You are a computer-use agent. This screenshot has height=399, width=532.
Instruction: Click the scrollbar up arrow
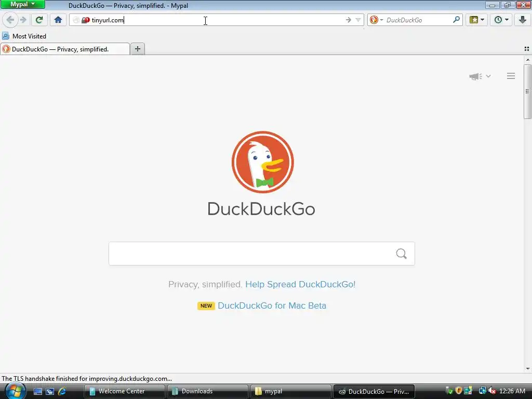coord(528,60)
